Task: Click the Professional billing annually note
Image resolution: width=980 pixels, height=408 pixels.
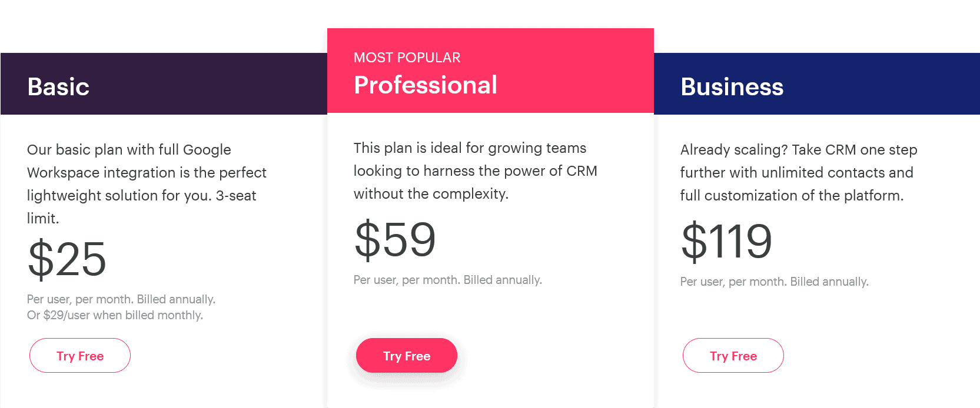Action: 447,279
